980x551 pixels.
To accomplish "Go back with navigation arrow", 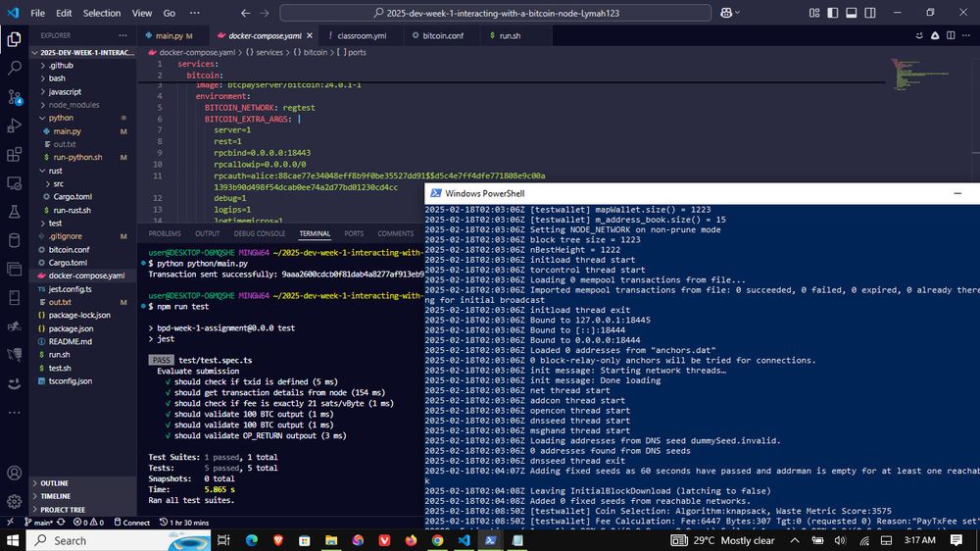I will point(245,13).
